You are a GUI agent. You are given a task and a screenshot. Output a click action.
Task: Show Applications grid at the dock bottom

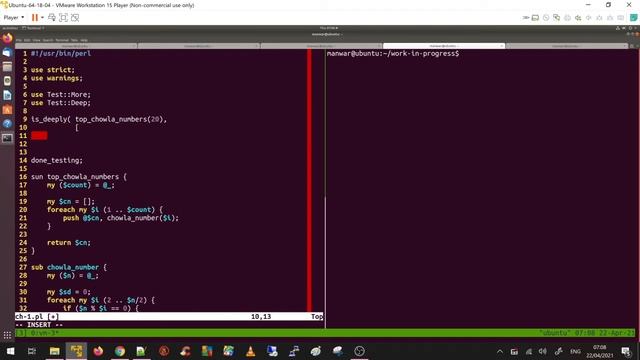[7, 336]
